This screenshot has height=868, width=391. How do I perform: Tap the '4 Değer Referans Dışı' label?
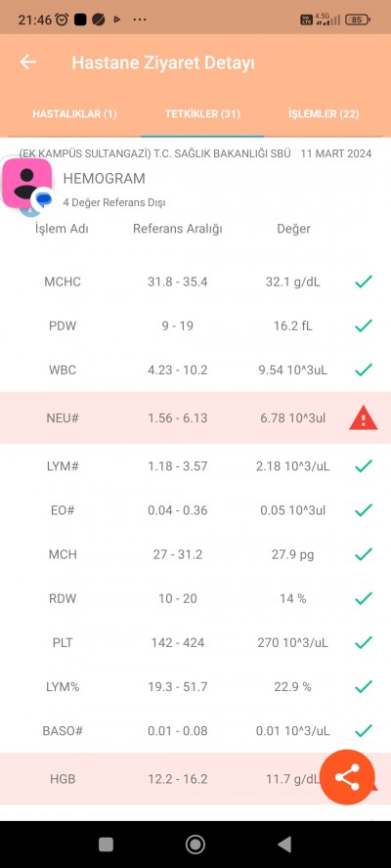[114, 202]
